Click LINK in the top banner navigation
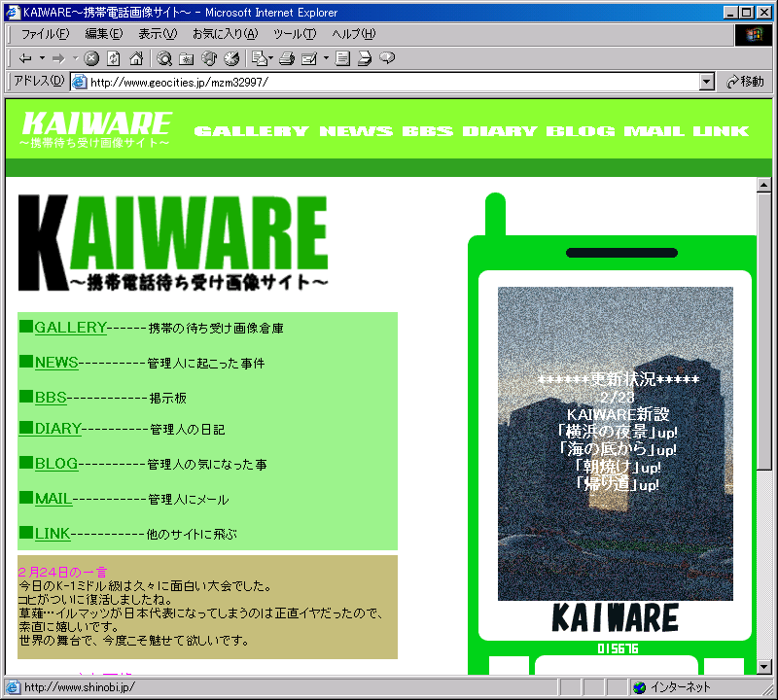The height and width of the screenshot is (700, 778). click(721, 131)
